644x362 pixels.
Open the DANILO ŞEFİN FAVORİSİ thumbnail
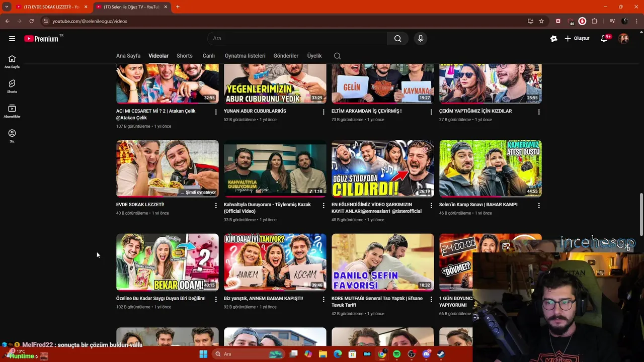[383, 262]
